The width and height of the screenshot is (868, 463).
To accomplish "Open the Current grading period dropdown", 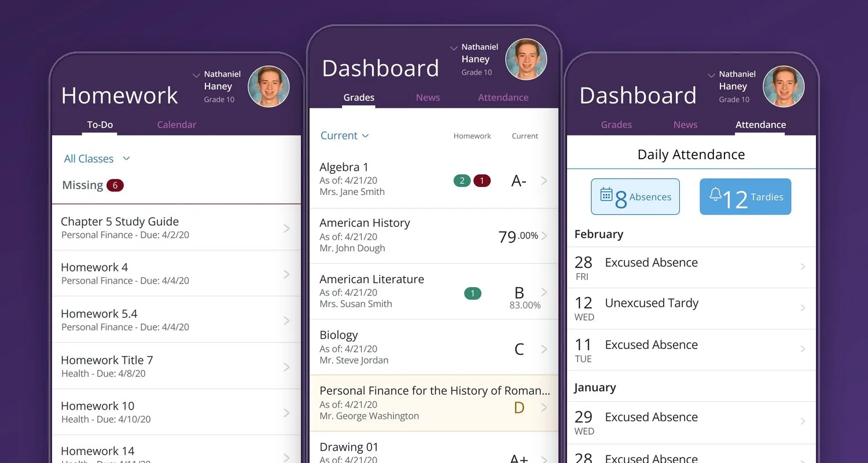I will 344,135.
